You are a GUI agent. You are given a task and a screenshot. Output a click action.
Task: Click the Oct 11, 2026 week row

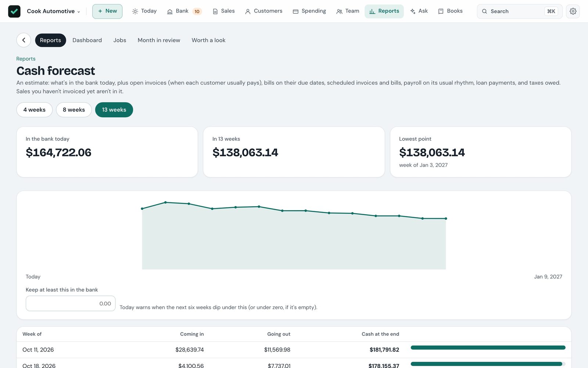294,350
